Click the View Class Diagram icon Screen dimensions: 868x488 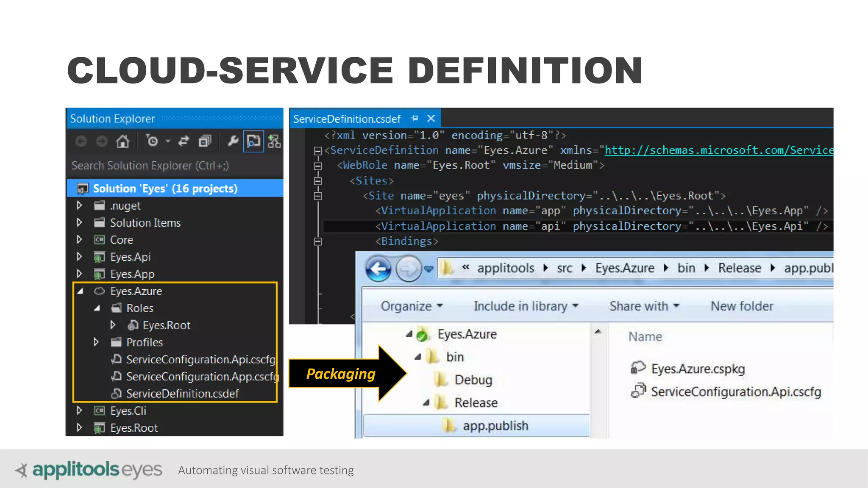(x=274, y=141)
